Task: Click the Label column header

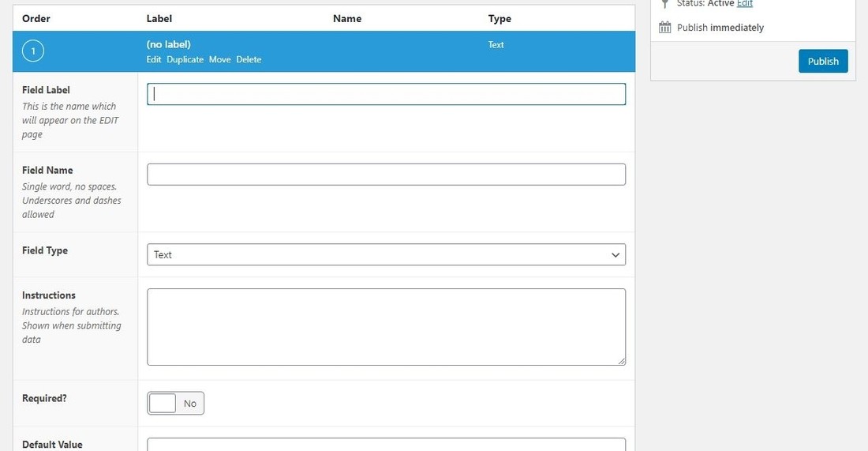Action: point(159,18)
